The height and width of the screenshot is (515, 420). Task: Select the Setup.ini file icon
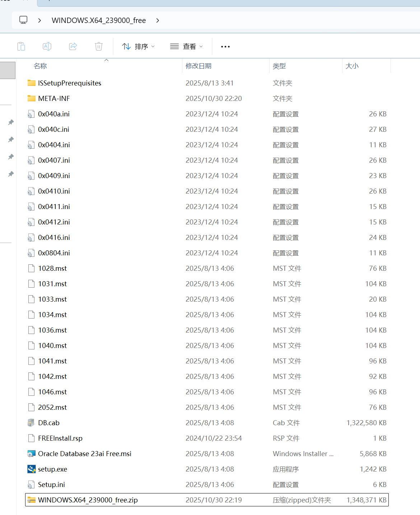click(x=31, y=485)
